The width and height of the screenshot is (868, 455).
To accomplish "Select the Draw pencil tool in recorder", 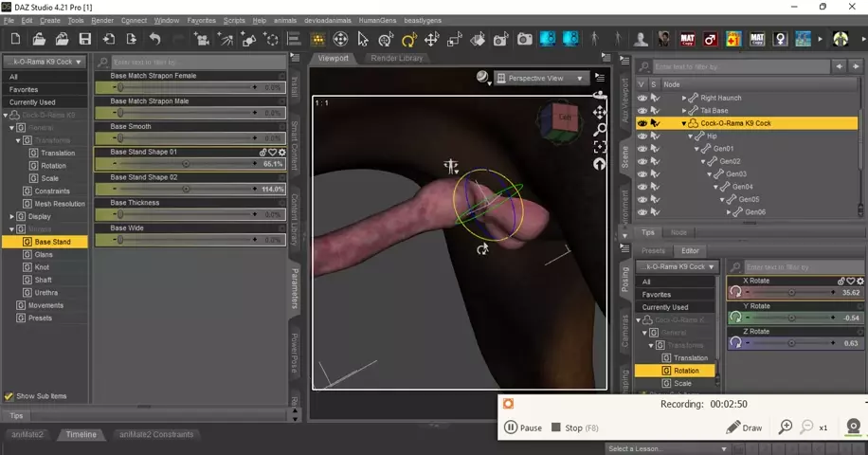I will click(744, 428).
